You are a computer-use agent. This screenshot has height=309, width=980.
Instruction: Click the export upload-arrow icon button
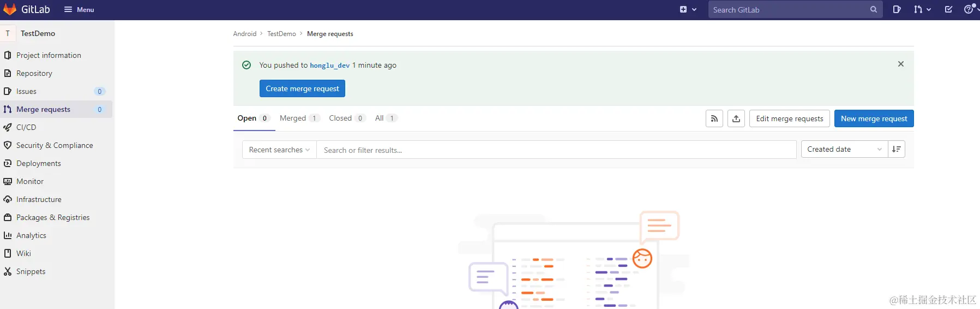[x=736, y=118]
